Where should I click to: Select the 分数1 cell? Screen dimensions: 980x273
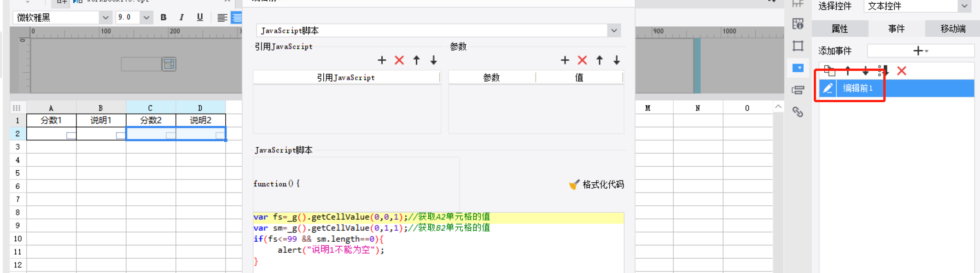pos(51,120)
